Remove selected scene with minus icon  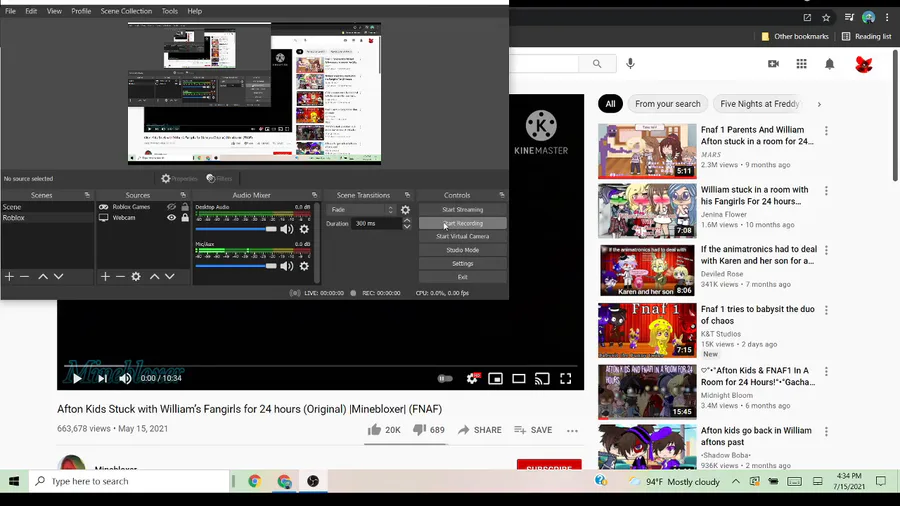click(25, 277)
